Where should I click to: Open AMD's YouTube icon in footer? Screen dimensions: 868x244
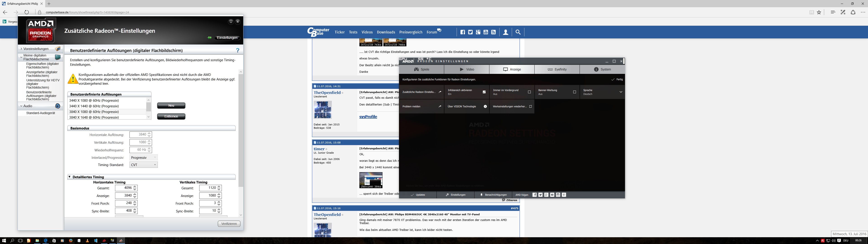552,195
